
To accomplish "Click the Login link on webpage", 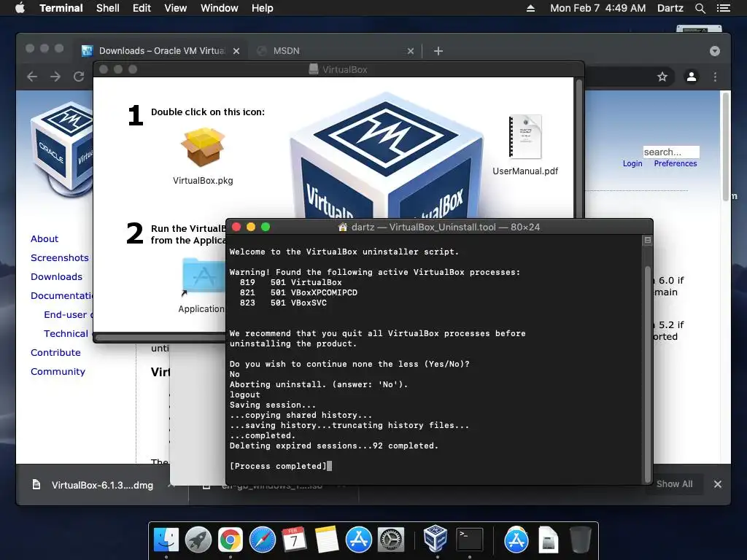I will coord(632,163).
